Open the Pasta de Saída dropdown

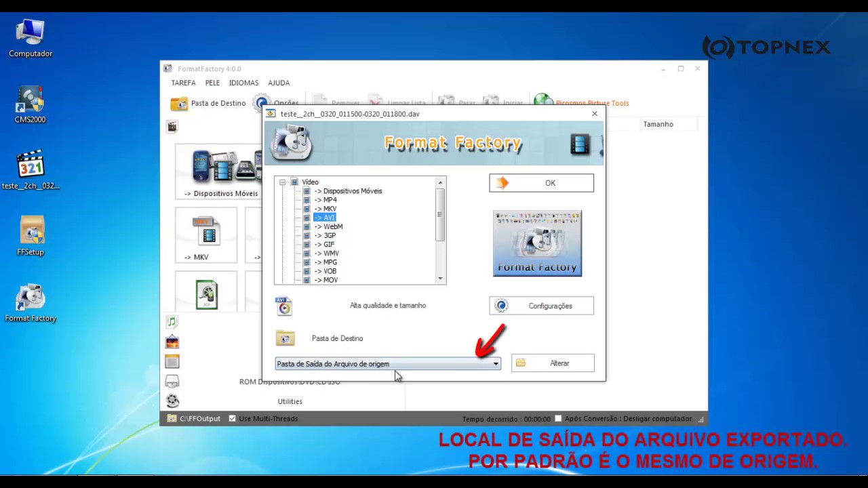(x=388, y=364)
